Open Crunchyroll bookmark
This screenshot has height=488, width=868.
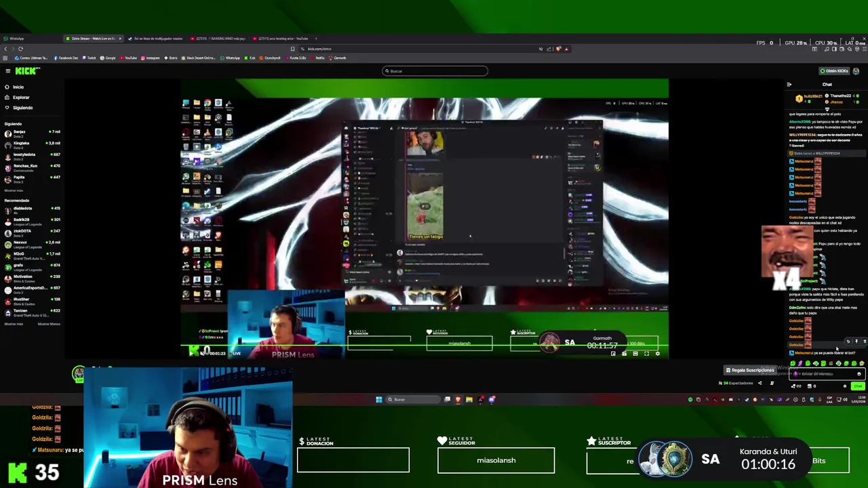tap(270, 58)
